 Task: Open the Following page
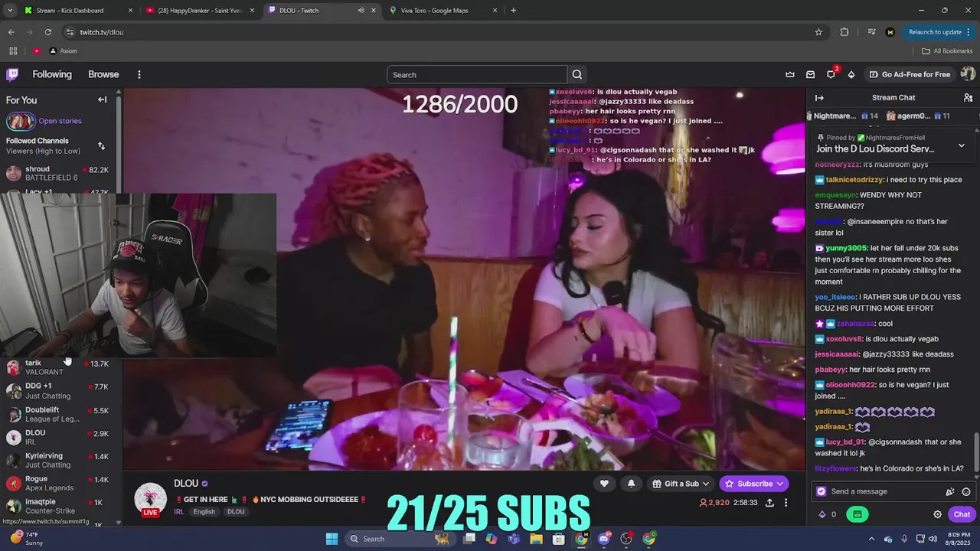pyautogui.click(x=52, y=74)
